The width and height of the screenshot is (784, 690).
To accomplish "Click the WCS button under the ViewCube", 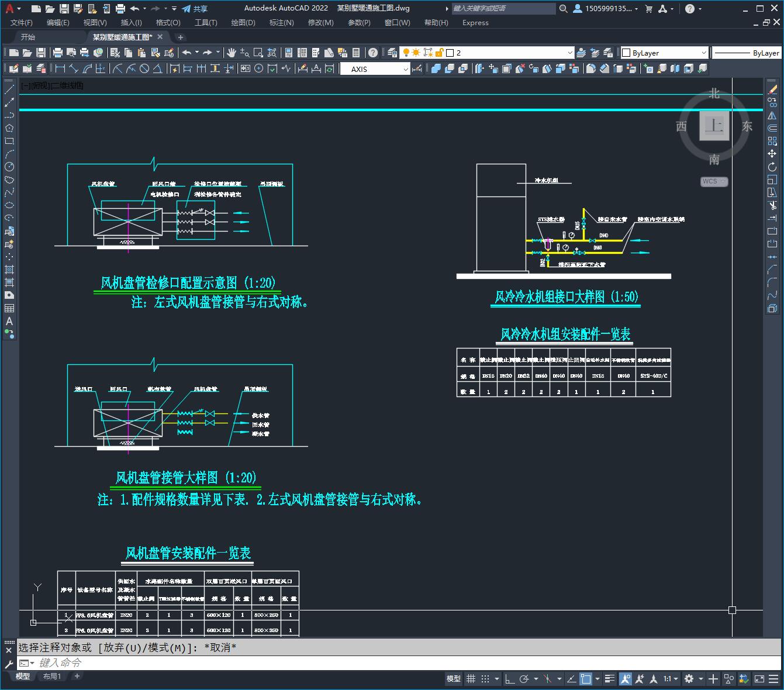I will point(713,181).
